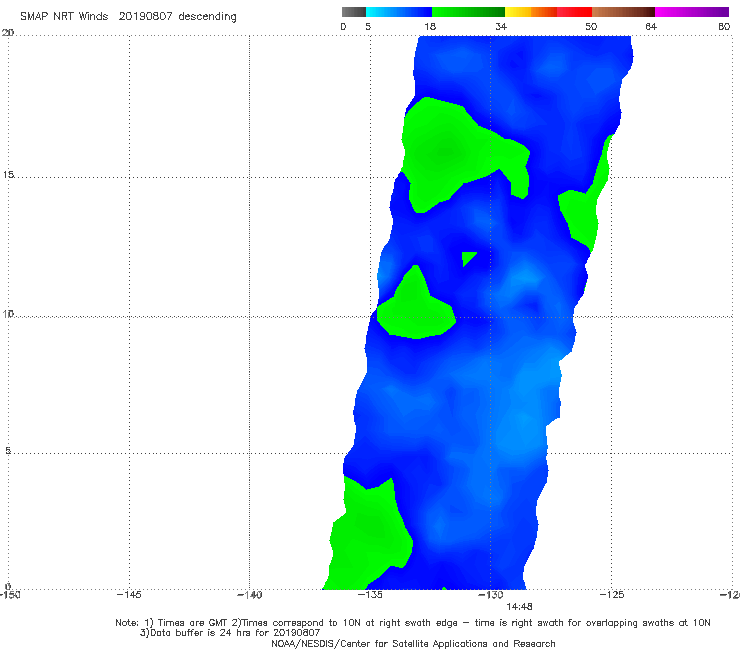Screen dimensions: 740x650
Task: Click the color bar label 18
Action: (430, 27)
